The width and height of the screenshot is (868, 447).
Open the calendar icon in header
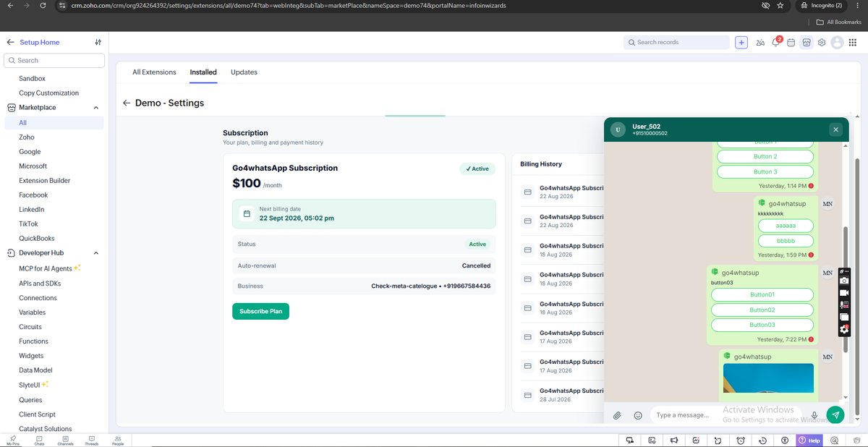point(791,43)
